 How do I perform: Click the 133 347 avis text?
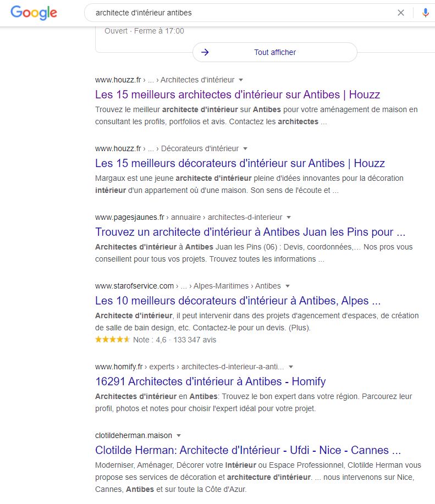click(195, 340)
